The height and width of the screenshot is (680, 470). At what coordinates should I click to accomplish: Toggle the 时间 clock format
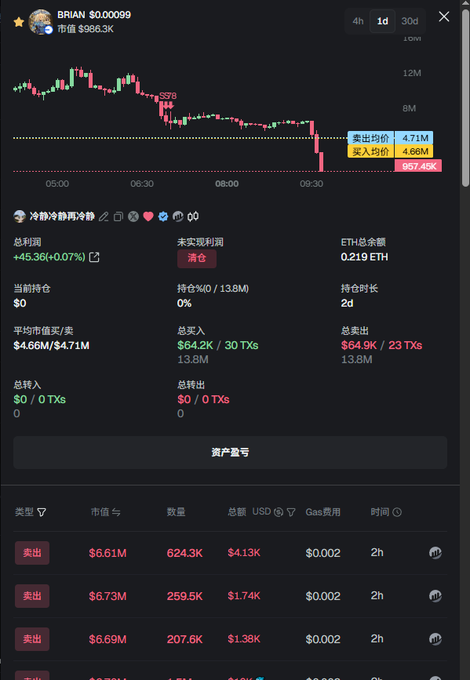(x=397, y=512)
